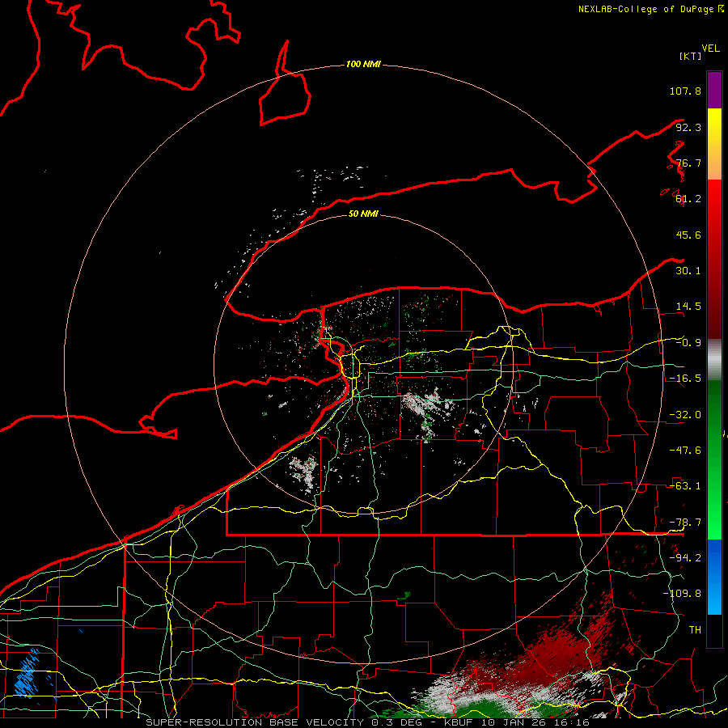
Task: Select the -32.0 scale value
Action: click(685, 415)
